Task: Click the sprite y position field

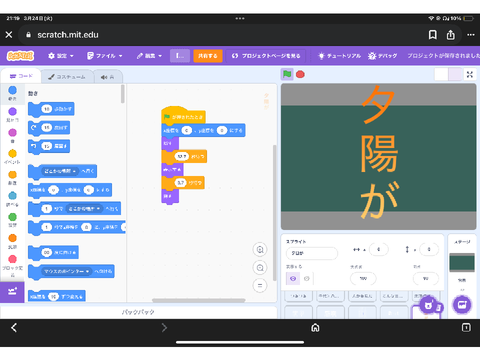Action: tap(429, 249)
